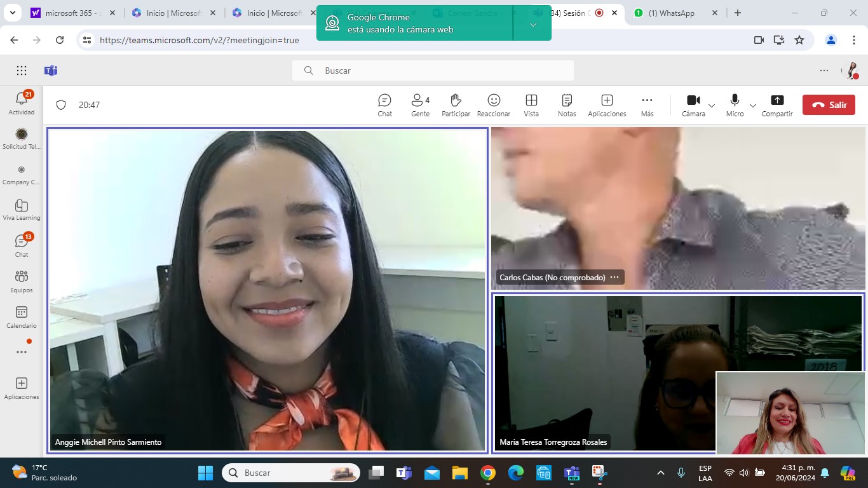Click the taskbar Buscar search box
Image resolution: width=868 pixels, height=488 pixels.
[291, 473]
